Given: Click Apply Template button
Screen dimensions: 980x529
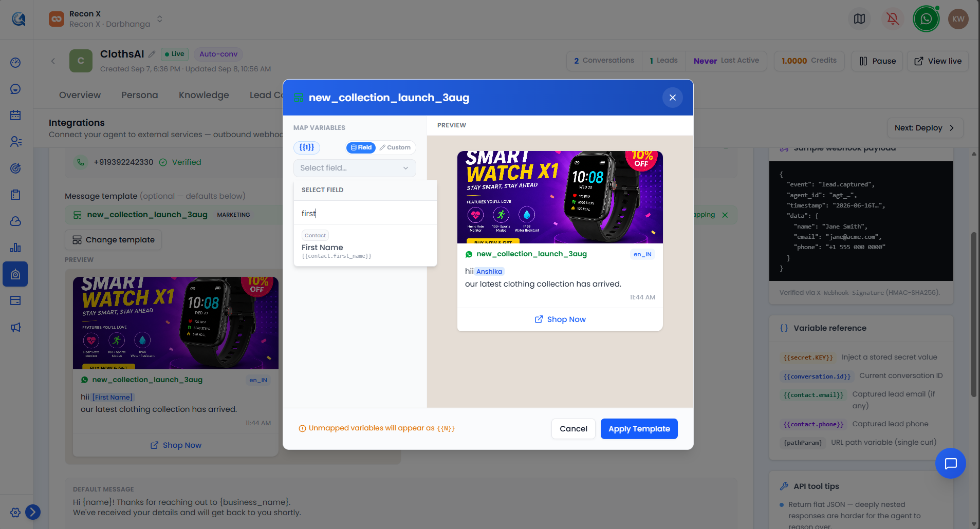Looking at the screenshot, I should [x=639, y=429].
